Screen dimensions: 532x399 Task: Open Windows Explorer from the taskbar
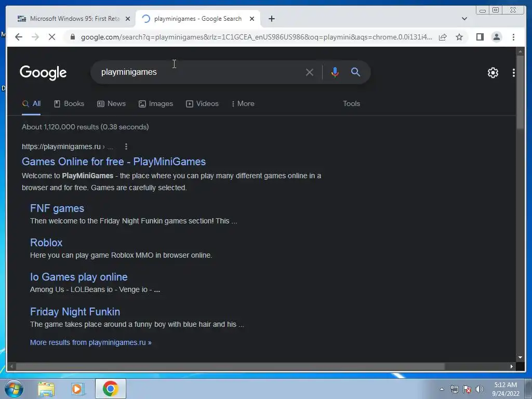[46, 389]
